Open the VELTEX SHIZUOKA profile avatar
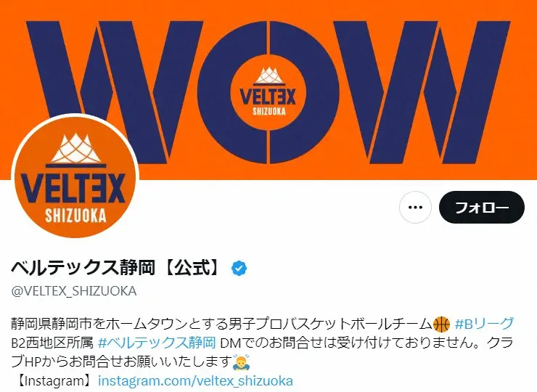This screenshot has height=392, width=537. tap(75, 176)
